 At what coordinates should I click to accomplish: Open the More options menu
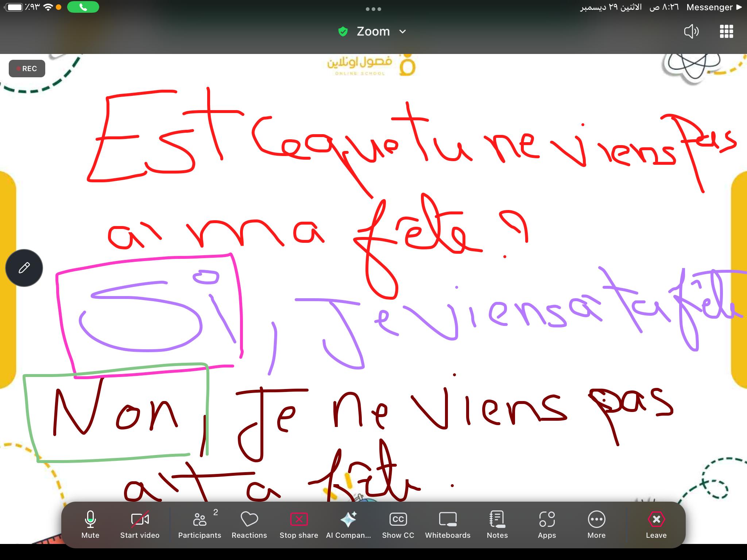tap(596, 524)
